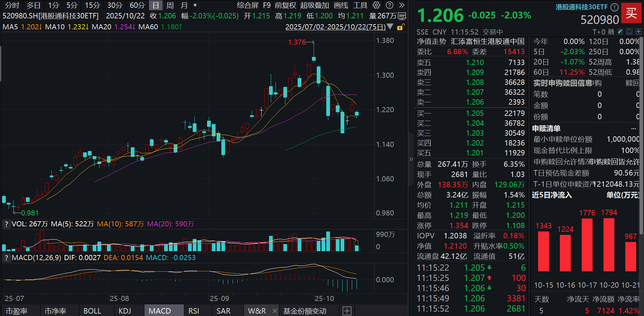Switch to the 周 weekly chart tab
The image size is (644, 316).
point(169,5)
